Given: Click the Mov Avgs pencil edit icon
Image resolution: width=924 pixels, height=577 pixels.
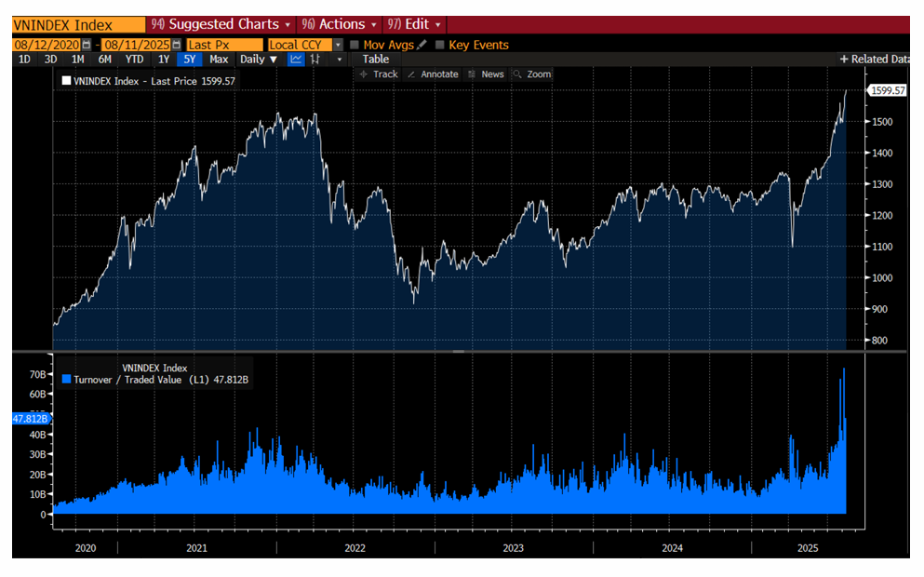Looking at the screenshot, I should click(x=422, y=45).
